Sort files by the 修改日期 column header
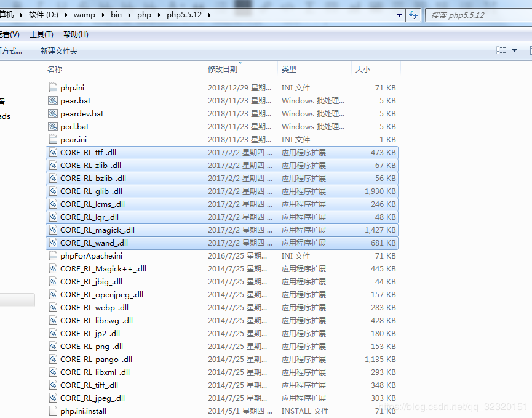The width and height of the screenshot is (532, 418). point(223,70)
